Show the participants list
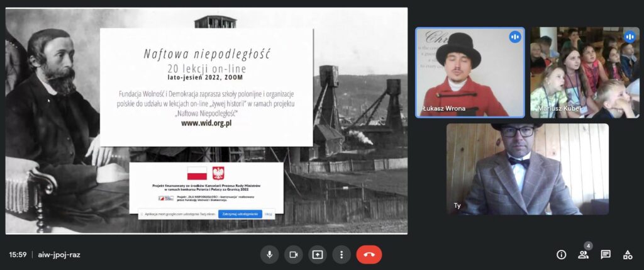644x270 pixels. coord(583,255)
